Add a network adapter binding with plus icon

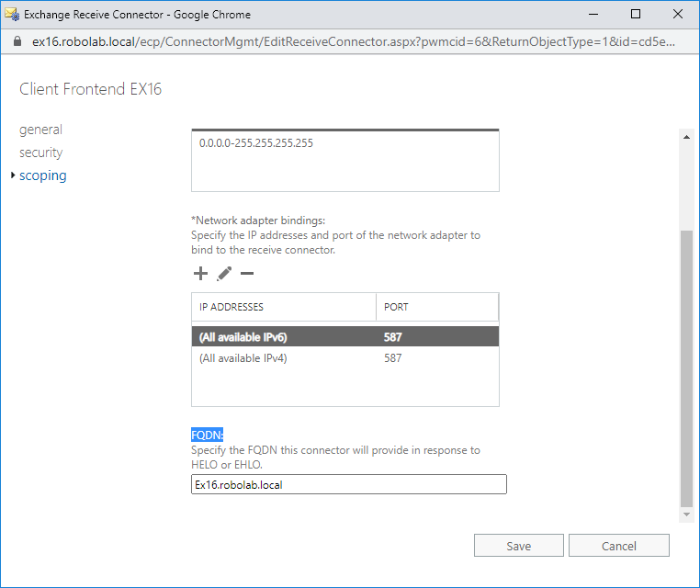[x=200, y=273]
